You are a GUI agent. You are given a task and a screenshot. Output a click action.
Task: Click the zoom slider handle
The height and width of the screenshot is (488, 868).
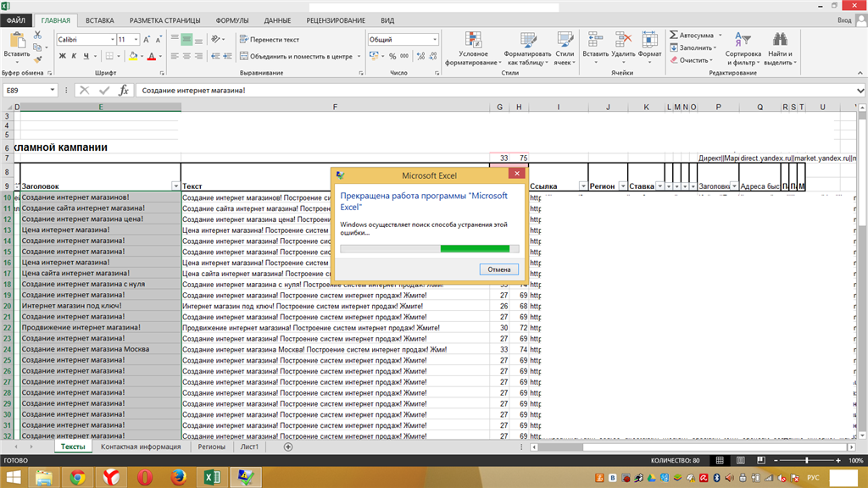(807, 460)
